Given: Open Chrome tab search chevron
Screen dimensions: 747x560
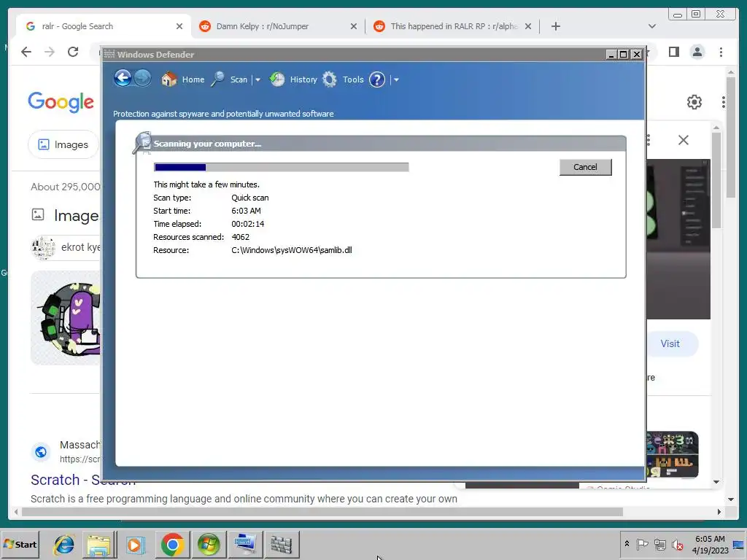Looking at the screenshot, I should point(652,26).
